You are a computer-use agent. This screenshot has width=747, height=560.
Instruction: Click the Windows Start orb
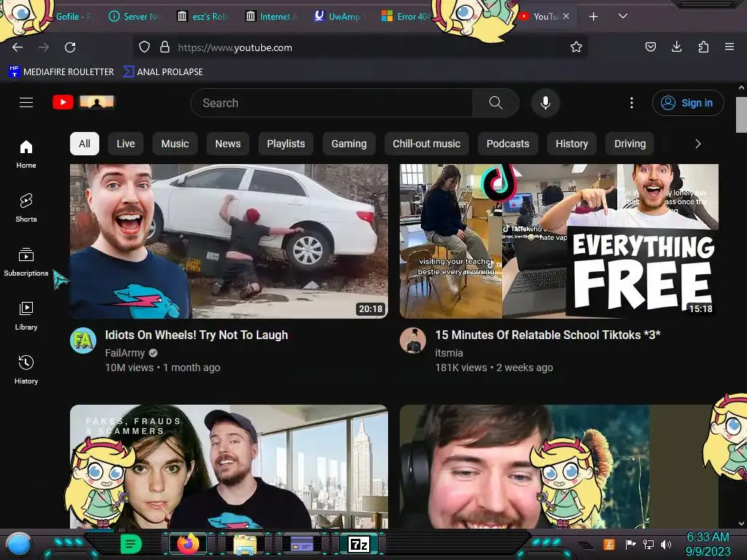pos(19,544)
